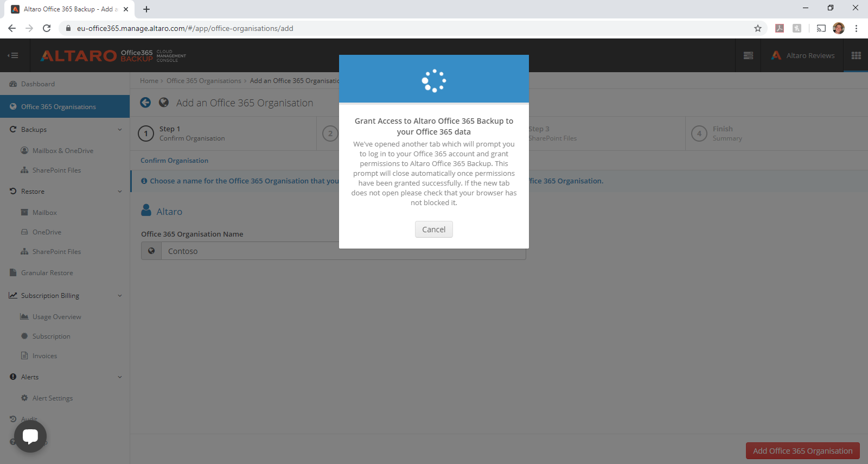Image resolution: width=868 pixels, height=464 pixels.
Task: Open the apps grid icon in the header
Action: (856, 55)
